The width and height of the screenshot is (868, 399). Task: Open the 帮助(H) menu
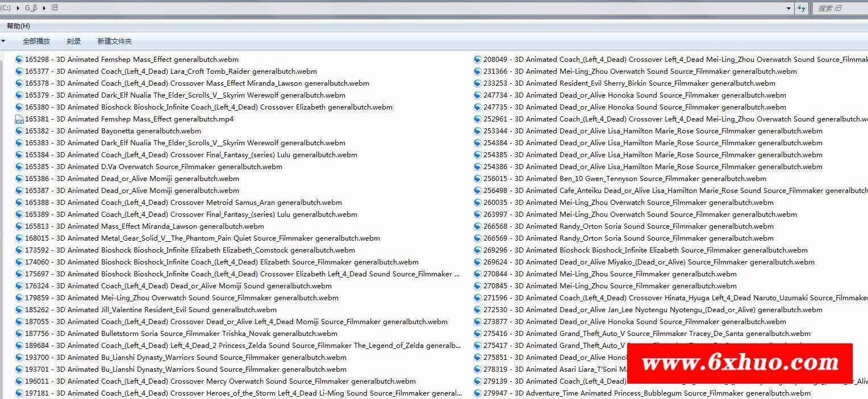click(18, 26)
